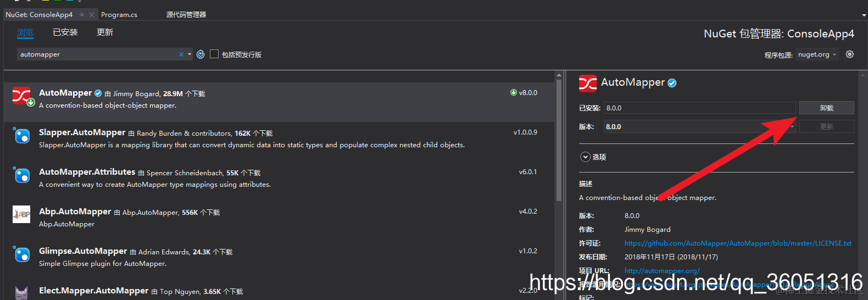Switch to the 已安装 tab
The height and width of the screenshot is (300, 868).
tap(65, 32)
